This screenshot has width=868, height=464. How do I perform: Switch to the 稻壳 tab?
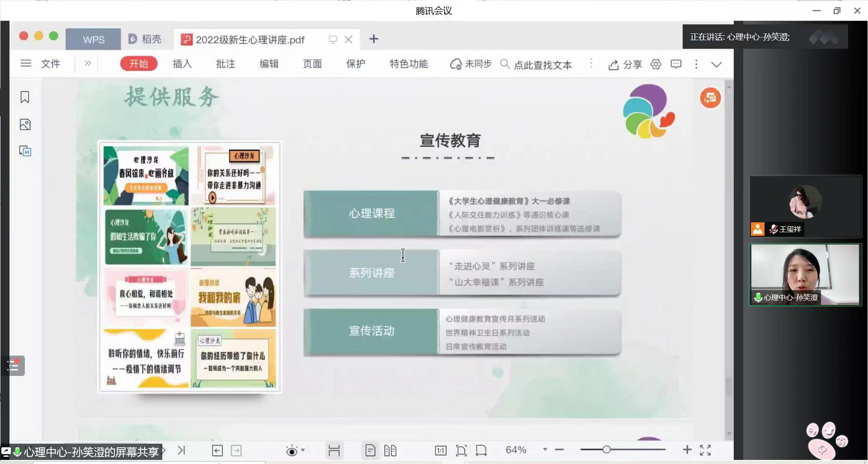(x=145, y=39)
